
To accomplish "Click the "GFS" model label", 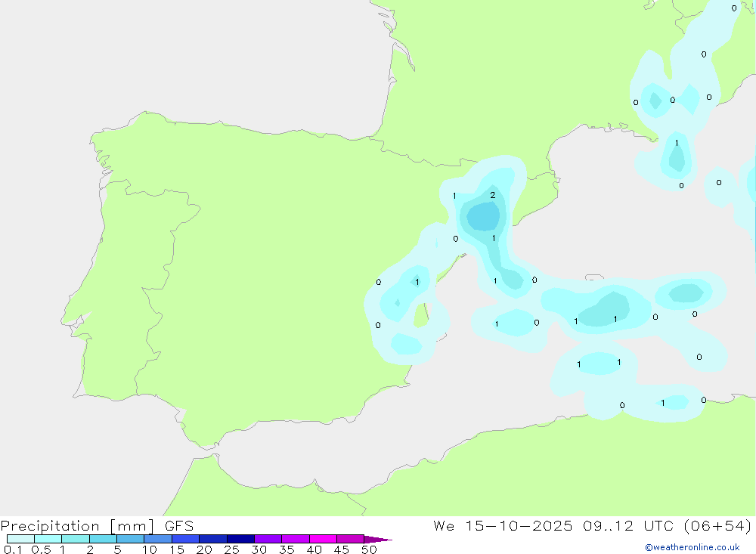I will click(x=179, y=525).
